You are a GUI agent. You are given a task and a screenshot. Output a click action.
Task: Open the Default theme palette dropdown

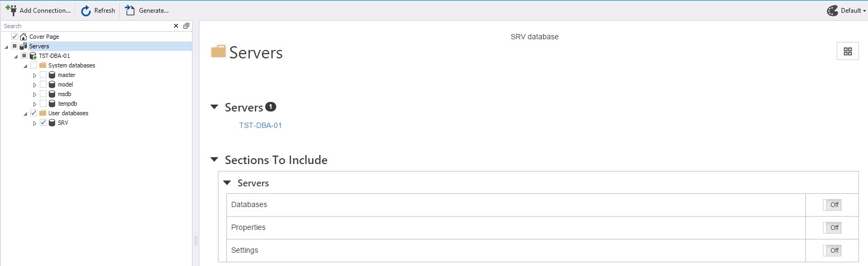(846, 11)
